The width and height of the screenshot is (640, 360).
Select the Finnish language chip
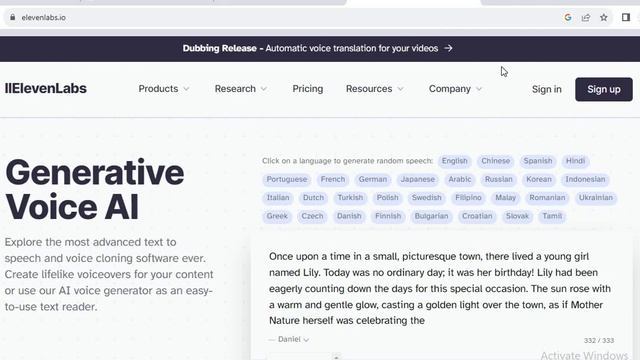[x=388, y=216]
